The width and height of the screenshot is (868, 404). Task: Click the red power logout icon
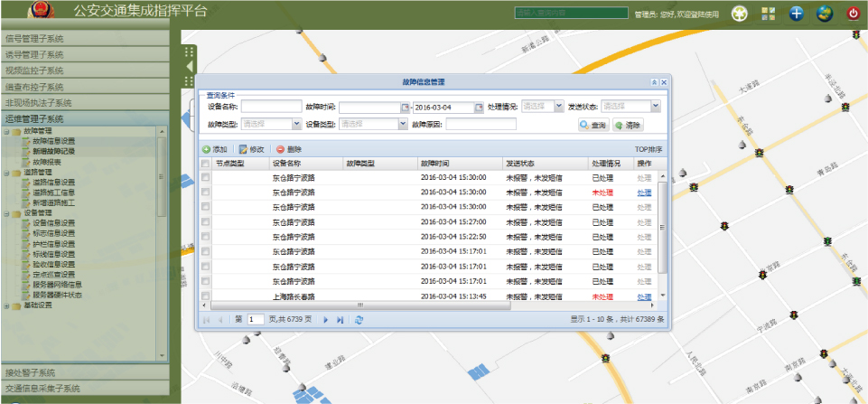pyautogui.click(x=852, y=14)
